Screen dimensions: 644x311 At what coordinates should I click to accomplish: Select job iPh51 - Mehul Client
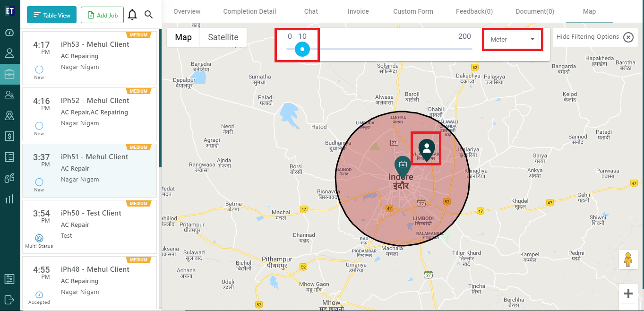[89, 171]
